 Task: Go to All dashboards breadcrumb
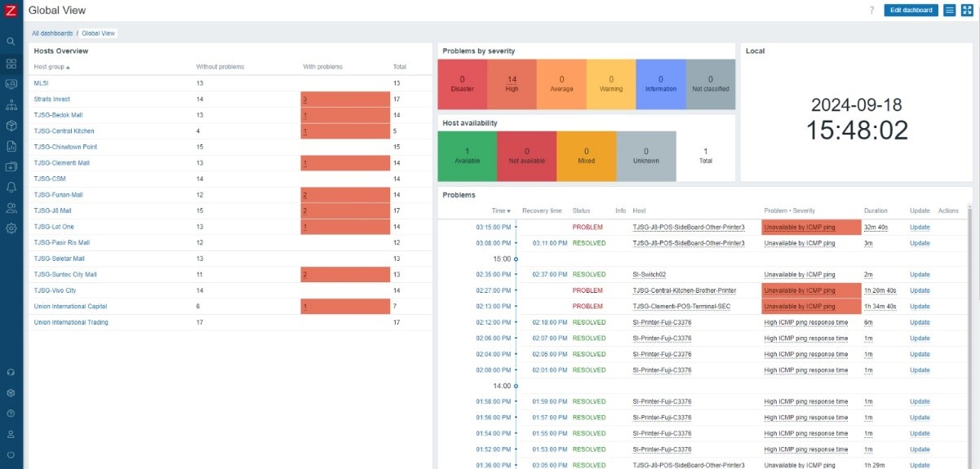point(52,33)
